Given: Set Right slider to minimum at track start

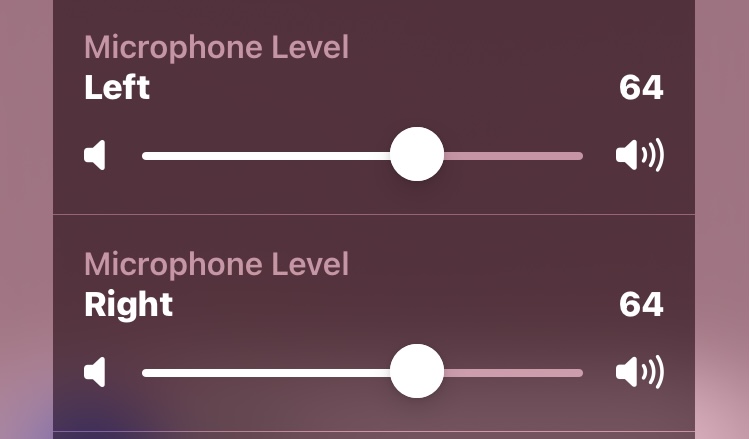Looking at the screenshot, I should (144, 373).
